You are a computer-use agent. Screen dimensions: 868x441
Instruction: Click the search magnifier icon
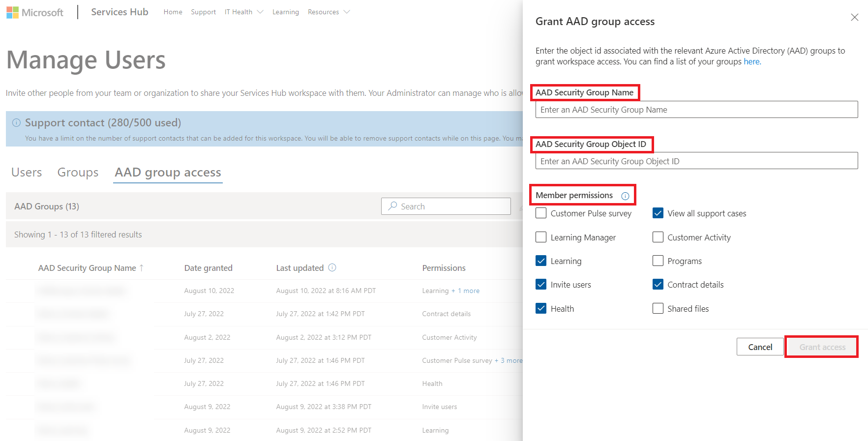392,206
